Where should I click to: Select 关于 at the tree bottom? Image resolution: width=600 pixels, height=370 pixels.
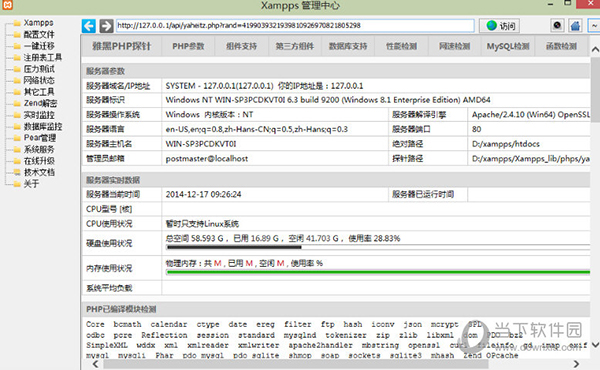[31, 184]
